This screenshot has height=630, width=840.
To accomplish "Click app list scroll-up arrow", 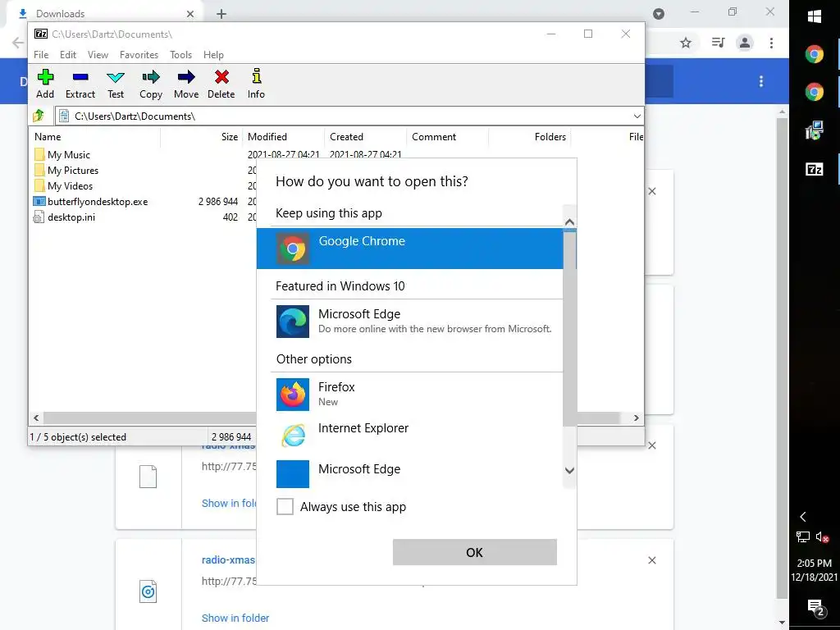I will pos(569,221).
